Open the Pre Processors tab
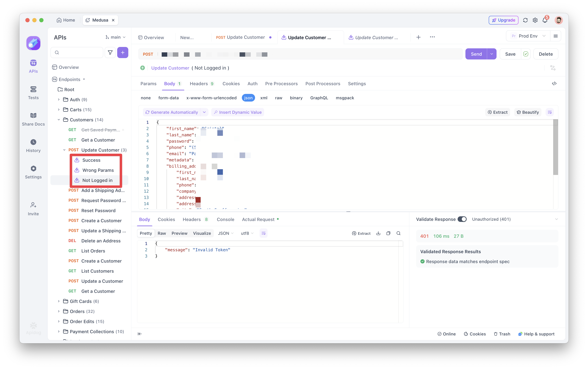The image size is (588, 369). (281, 84)
